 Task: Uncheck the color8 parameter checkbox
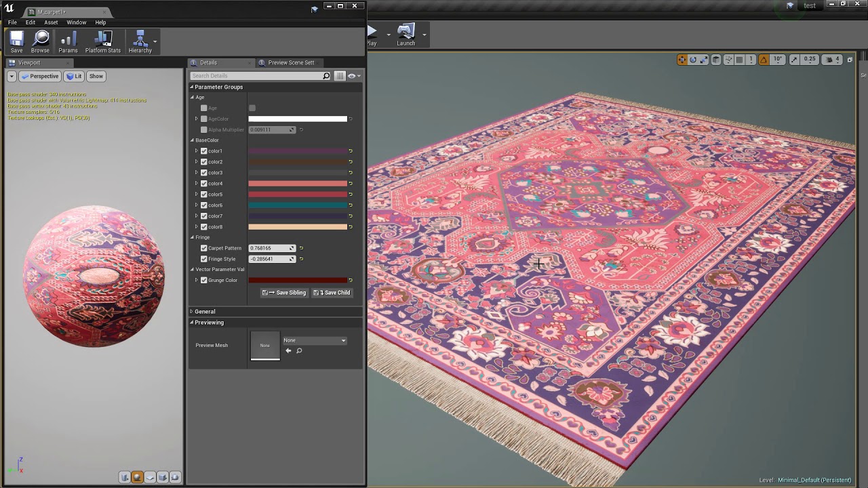click(203, 227)
